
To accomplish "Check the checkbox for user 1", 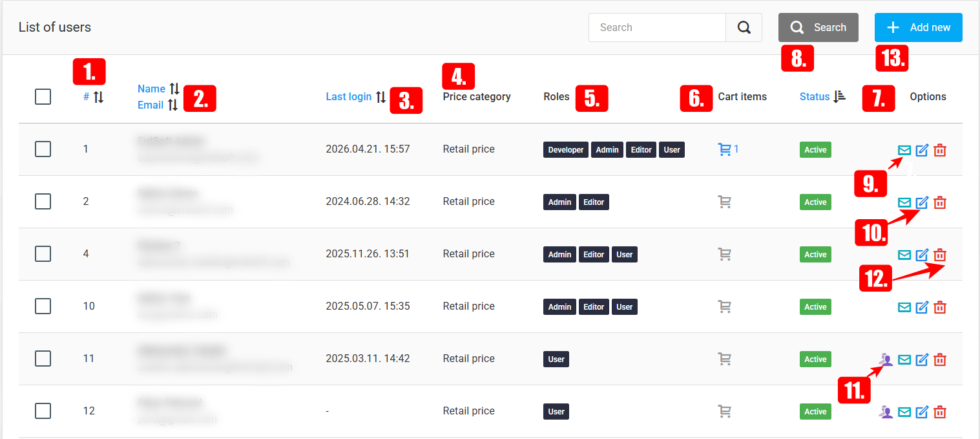I will pyautogui.click(x=43, y=149).
